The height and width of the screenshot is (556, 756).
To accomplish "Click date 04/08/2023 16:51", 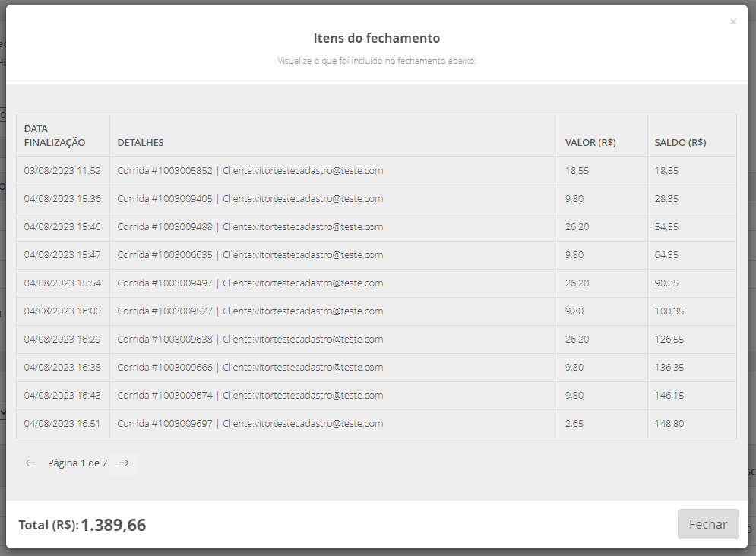I will 62,424.
